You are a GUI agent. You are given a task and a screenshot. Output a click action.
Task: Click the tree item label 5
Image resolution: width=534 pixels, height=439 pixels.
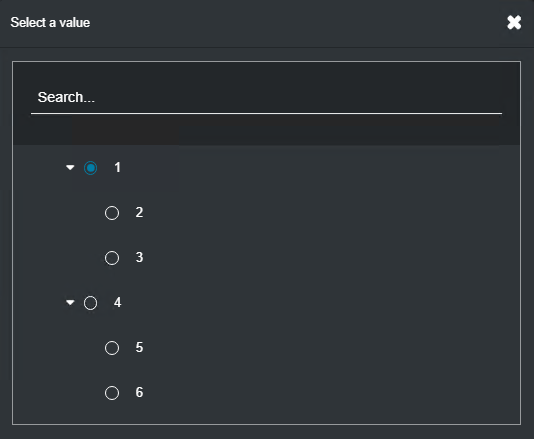click(139, 347)
